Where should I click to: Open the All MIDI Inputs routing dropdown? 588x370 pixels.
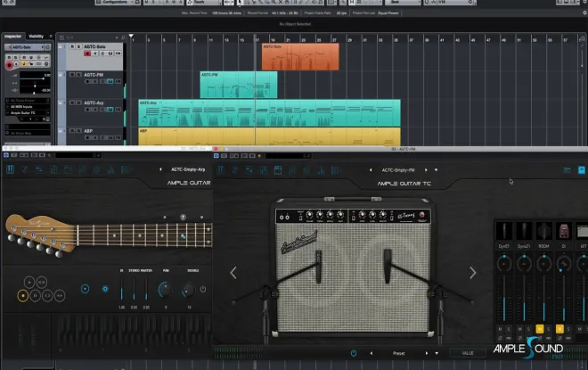tap(28, 107)
